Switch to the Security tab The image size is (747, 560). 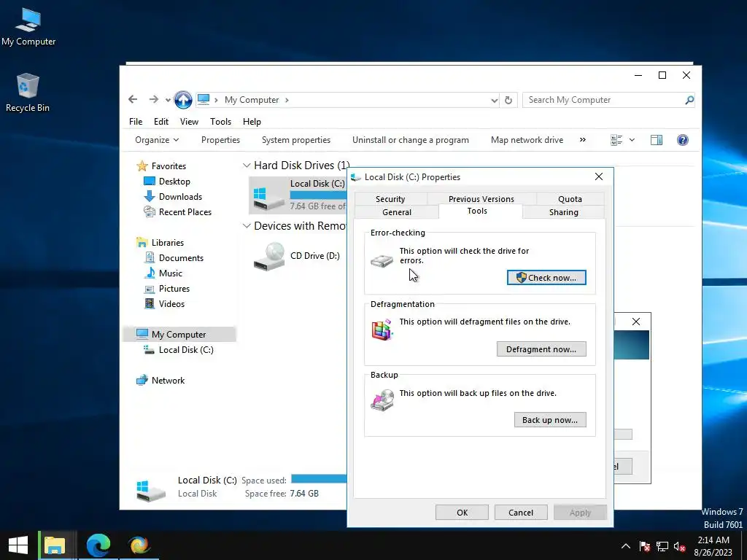(x=390, y=199)
